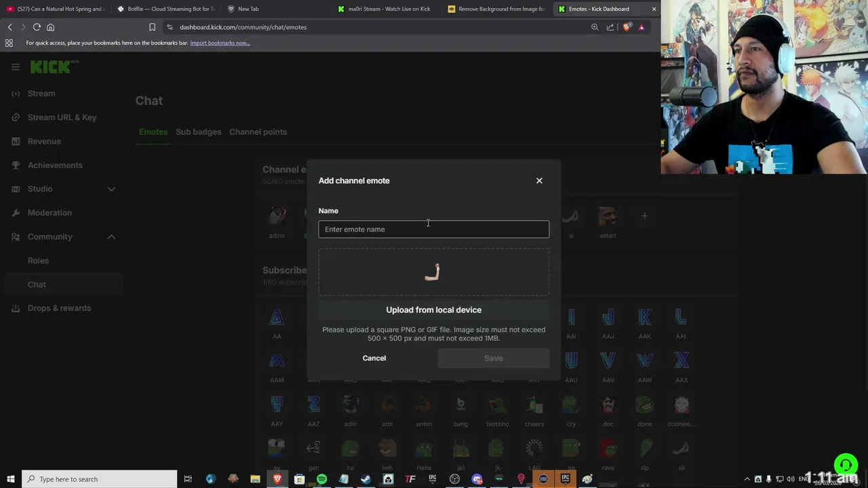Click the plus icon to add emote

point(644,216)
